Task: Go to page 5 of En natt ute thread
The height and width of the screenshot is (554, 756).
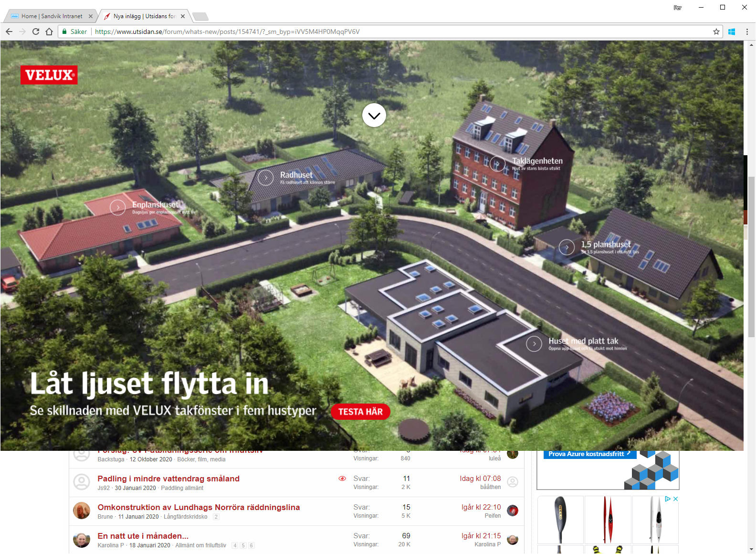Action: click(243, 545)
